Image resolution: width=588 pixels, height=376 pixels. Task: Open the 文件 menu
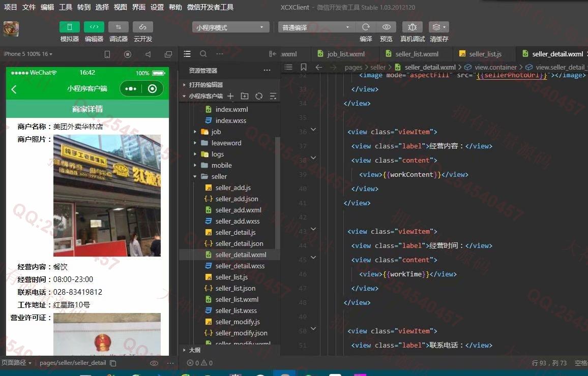29,7
